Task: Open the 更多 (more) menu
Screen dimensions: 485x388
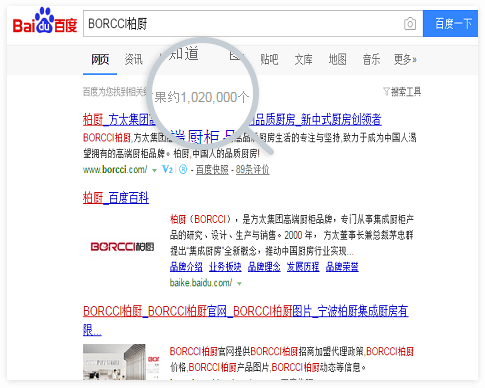Action: (405, 59)
